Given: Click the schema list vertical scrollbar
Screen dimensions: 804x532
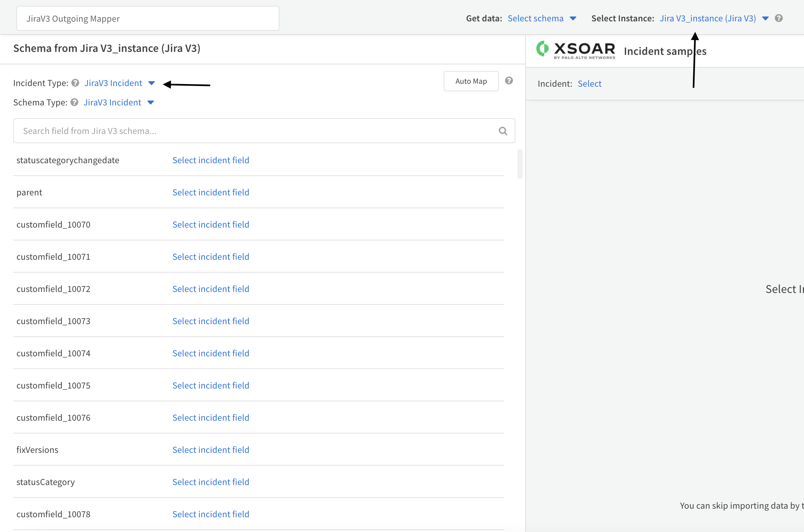Looking at the screenshot, I should pyautogui.click(x=519, y=164).
